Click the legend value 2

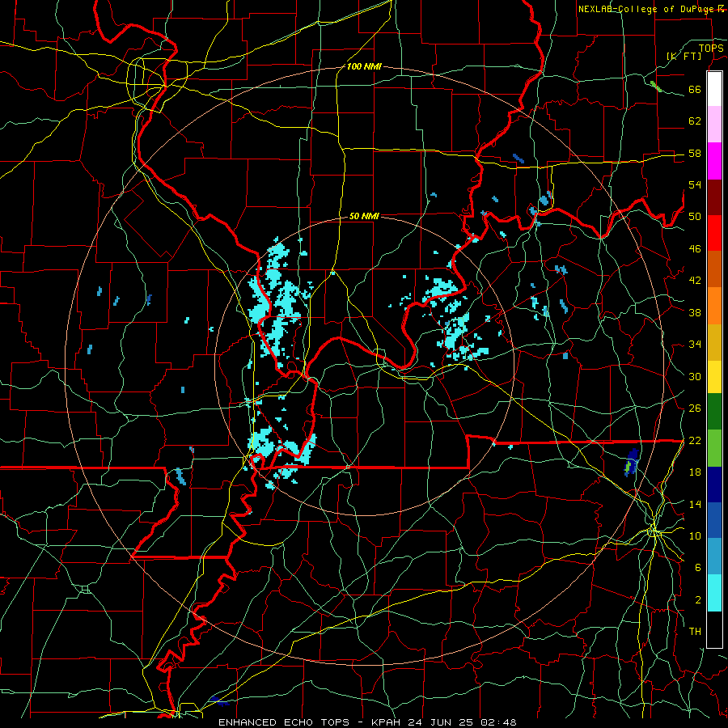click(x=697, y=600)
